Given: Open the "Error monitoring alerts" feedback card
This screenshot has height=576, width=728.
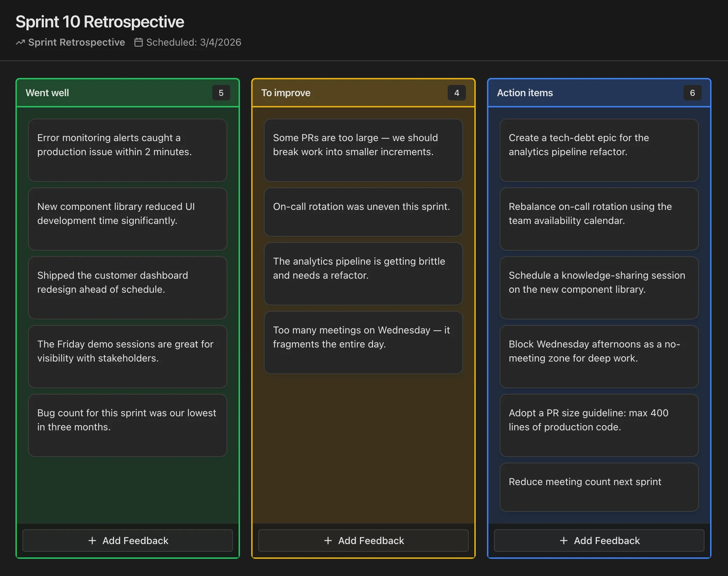Looking at the screenshot, I should point(127,150).
